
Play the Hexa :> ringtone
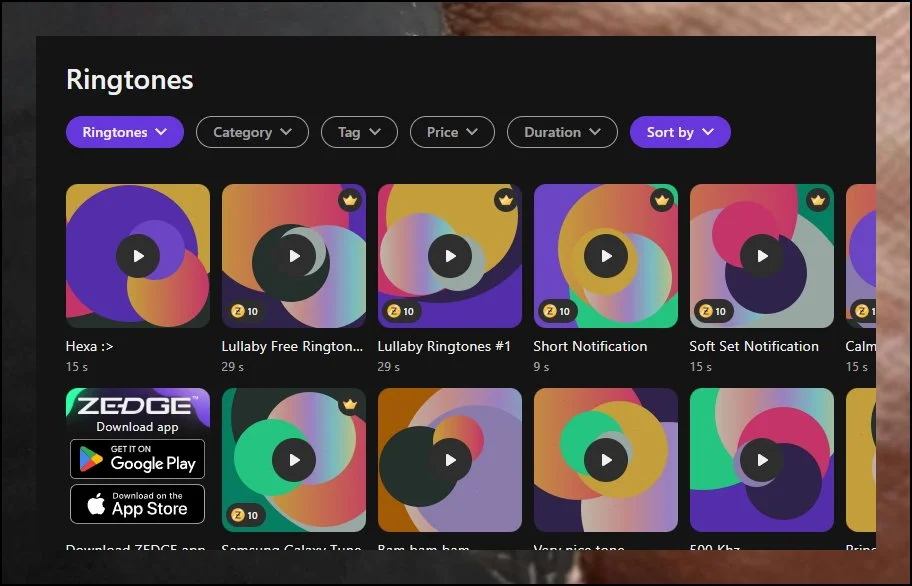[x=138, y=256]
